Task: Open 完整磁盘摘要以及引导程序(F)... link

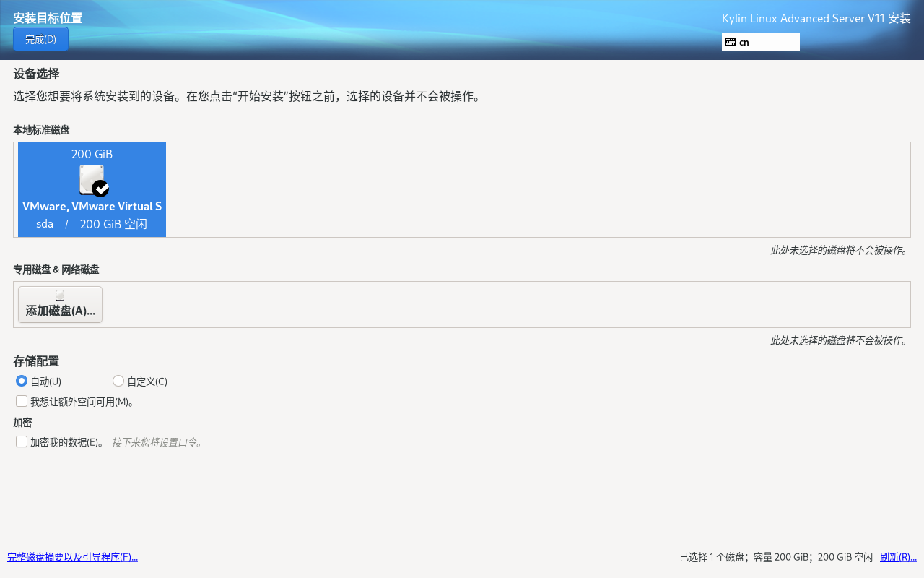Action: coord(72,557)
